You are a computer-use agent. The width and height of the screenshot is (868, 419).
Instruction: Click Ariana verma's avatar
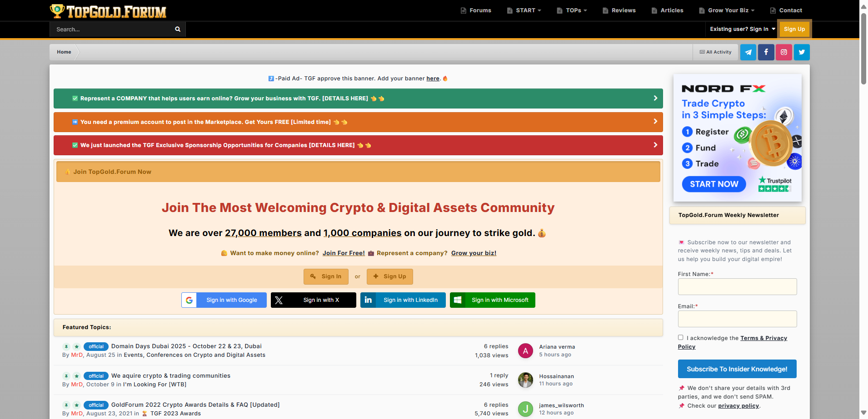click(525, 350)
